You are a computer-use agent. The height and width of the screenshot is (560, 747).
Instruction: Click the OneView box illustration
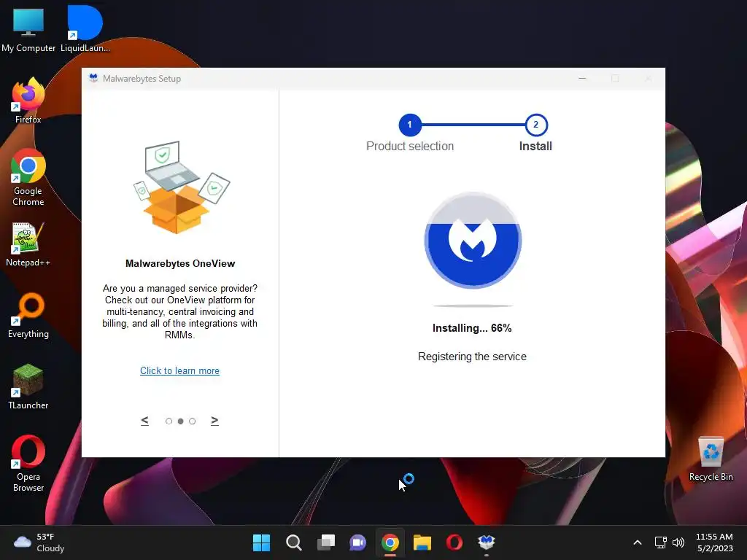[181, 187]
